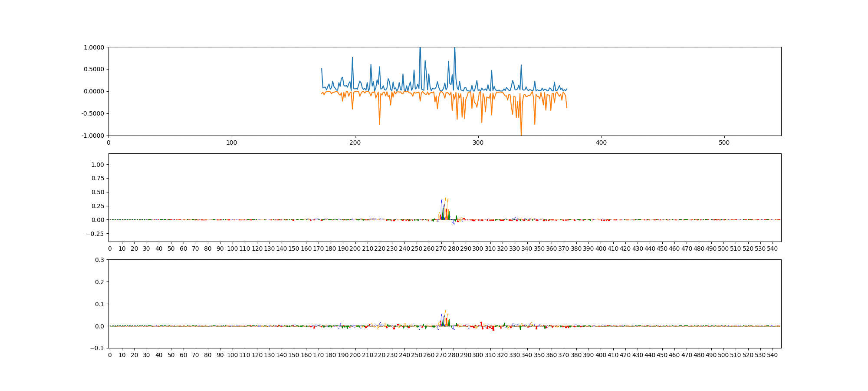Image resolution: width=868 pixels, height=391 pixels.
Task: Click the blue line's start point in top plot
Action: [x=322, y=69]
